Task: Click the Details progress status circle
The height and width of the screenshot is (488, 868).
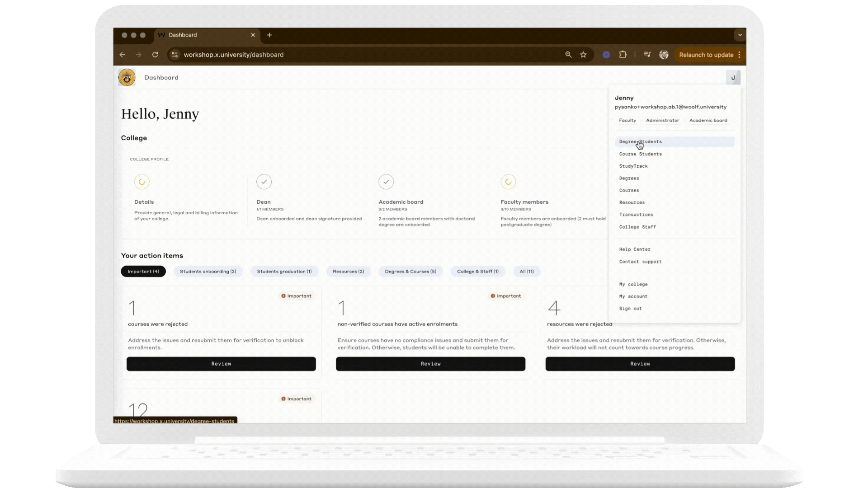Action: tap(142, 182)
